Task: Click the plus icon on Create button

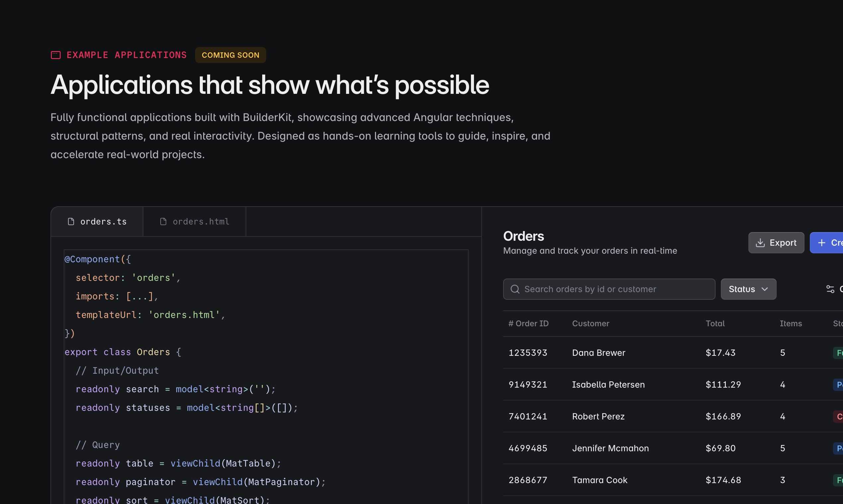Action: [x=821, y=243]
